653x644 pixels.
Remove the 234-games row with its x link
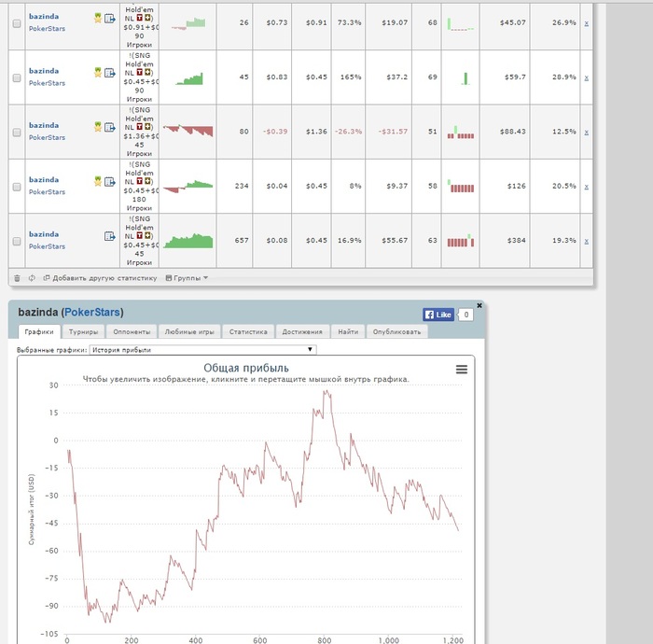pos(587,187)
